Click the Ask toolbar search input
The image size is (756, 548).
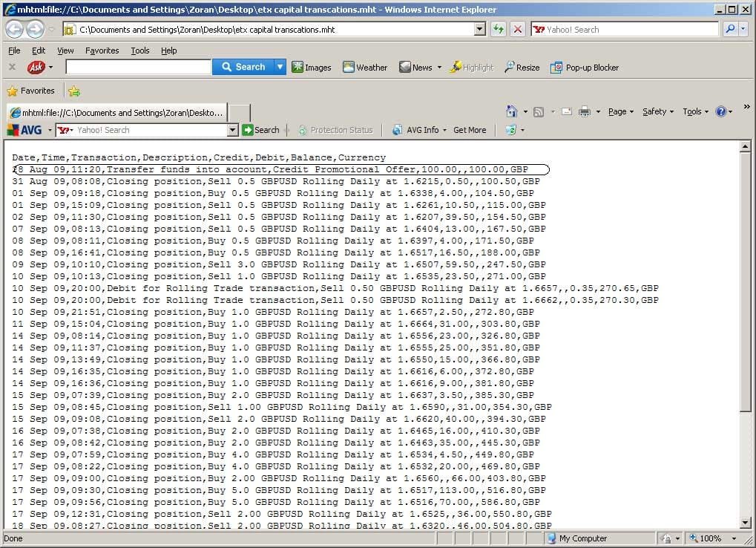coord(139,67)
